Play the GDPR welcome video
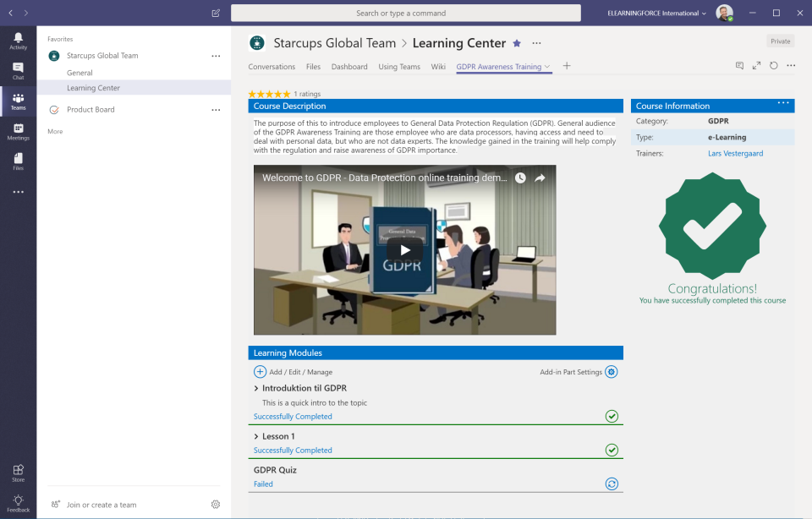The image size is (812, 519). click(x=404, y=249)
